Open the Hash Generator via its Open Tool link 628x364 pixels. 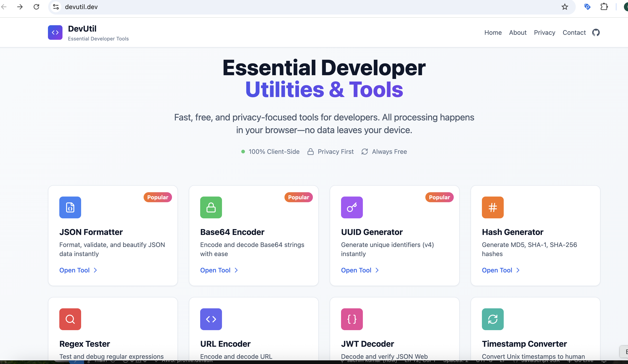[x=497, y=270]
